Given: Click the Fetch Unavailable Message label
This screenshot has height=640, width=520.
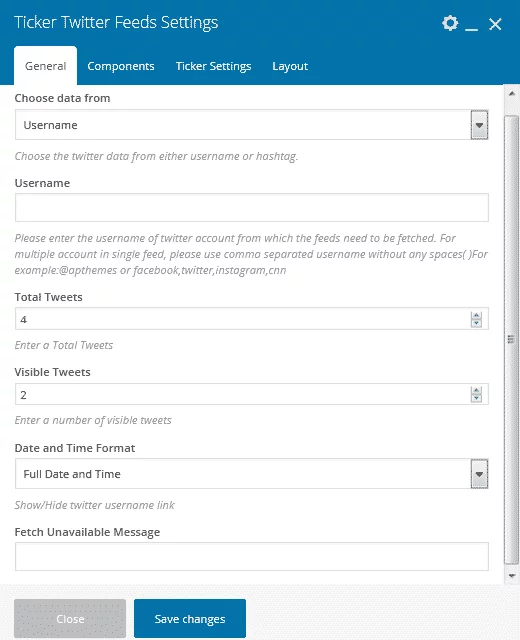Looking at the screenshot, I should (x=87, y=532).
